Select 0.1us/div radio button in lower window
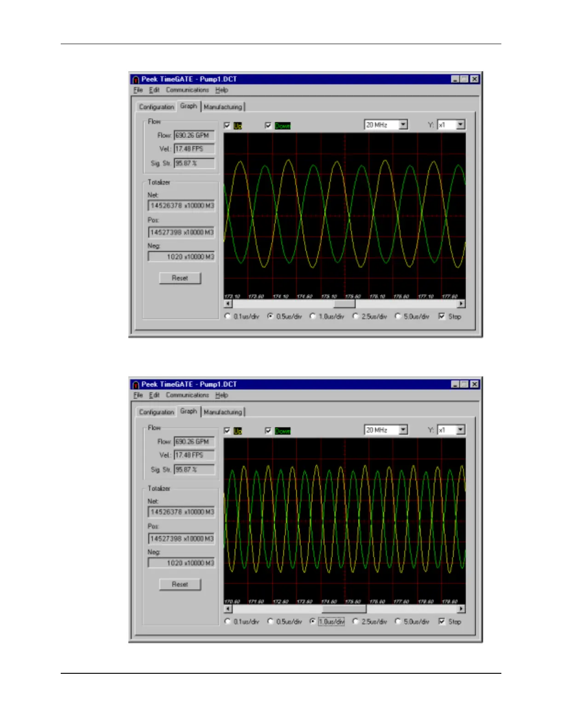The image size is (563, 728). [228, 621]
